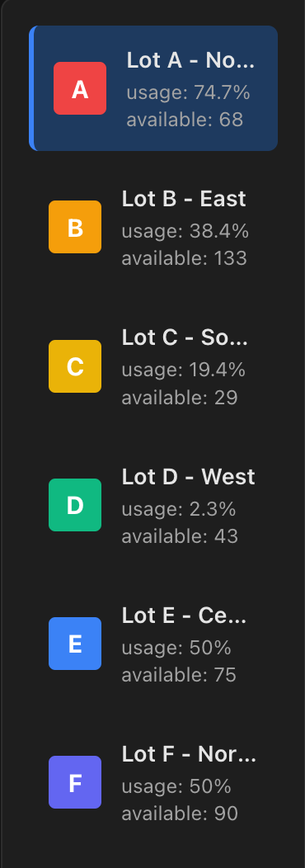The image size is (305, 868).
Task: Click the green D lot icon
Action: [75, 505]
